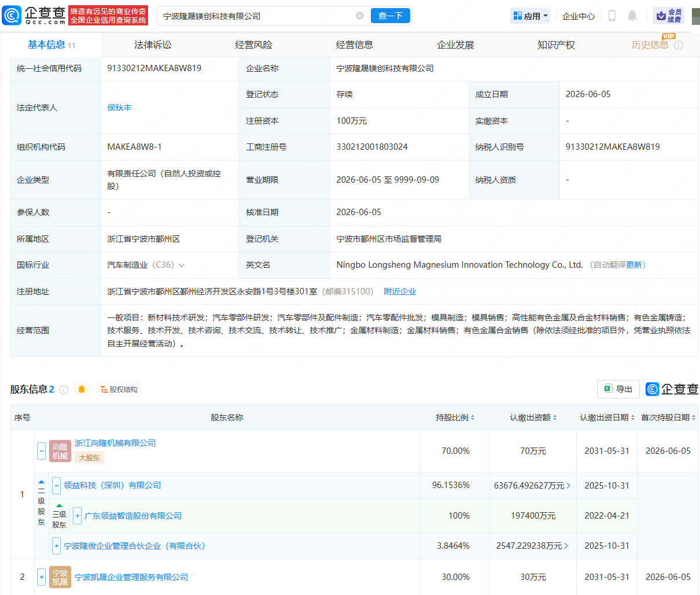Expand the 汽车制造业 (C36) industry chevron
700x595 pixels.
coord(182,265)
